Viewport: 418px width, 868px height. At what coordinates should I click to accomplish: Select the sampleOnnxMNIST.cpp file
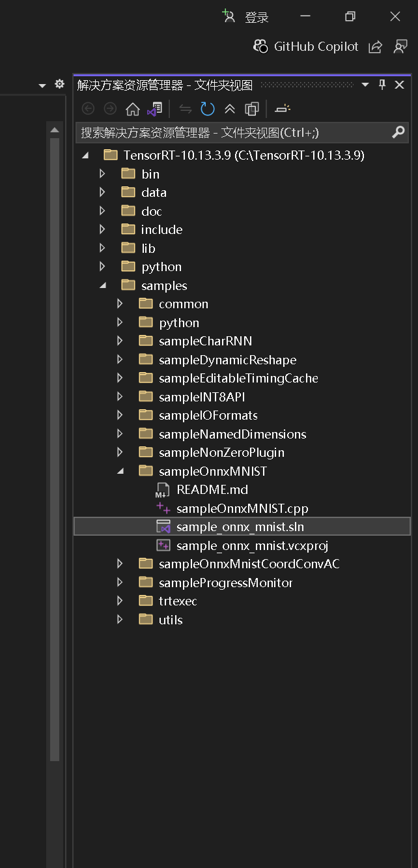tap(242, 508)
